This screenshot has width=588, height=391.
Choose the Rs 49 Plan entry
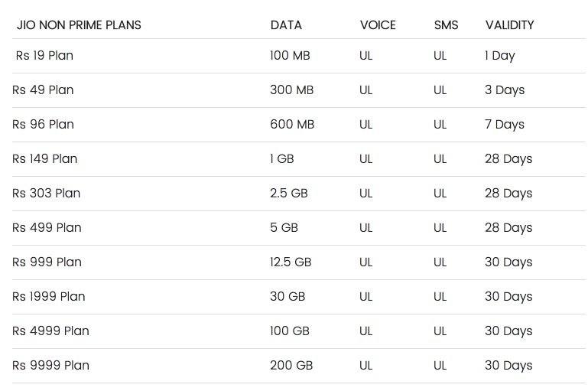tap(43, 90)
